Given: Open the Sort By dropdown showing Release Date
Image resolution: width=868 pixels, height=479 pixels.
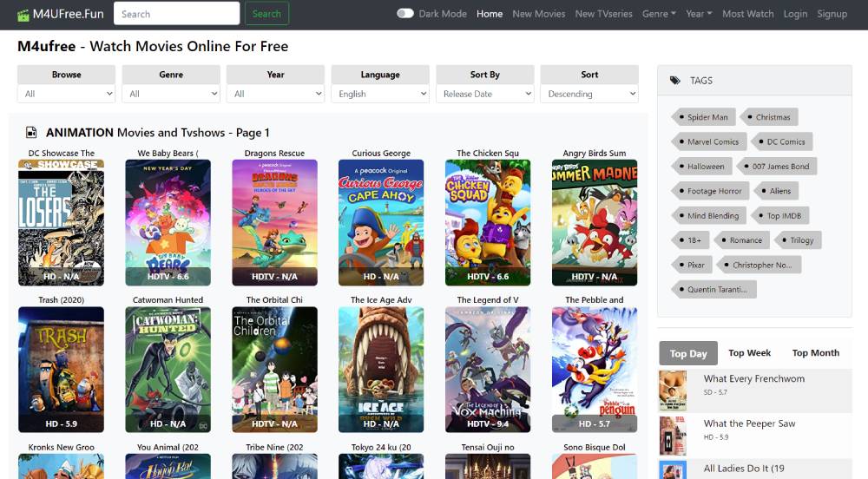Looking at the screenshot, I should pos(485,94).
